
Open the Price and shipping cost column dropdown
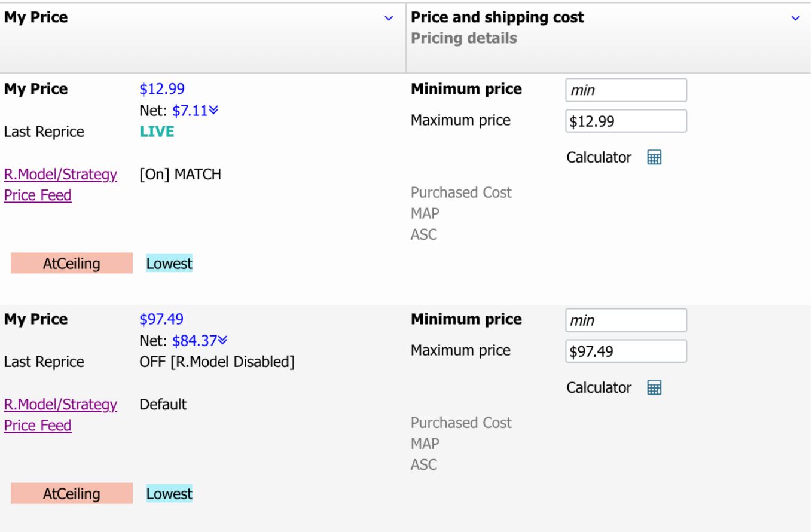795,19
